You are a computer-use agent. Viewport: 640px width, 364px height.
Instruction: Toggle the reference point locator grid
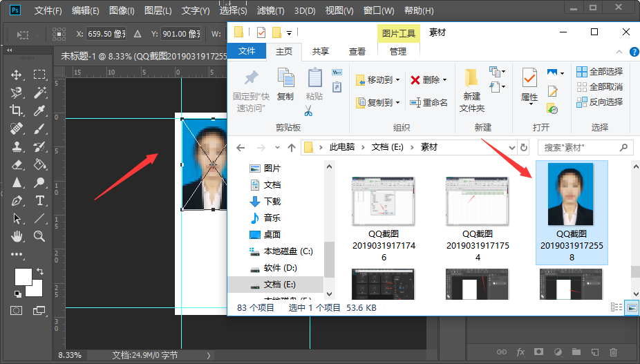pos(59,34)
